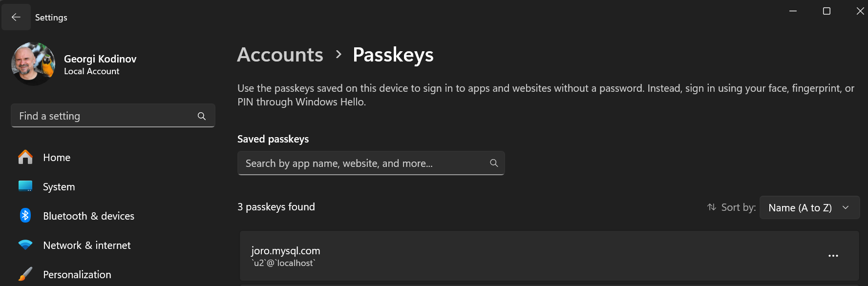Select the Personalization menu item
Screen dimensions: 868x286
(x=77, y=274)
